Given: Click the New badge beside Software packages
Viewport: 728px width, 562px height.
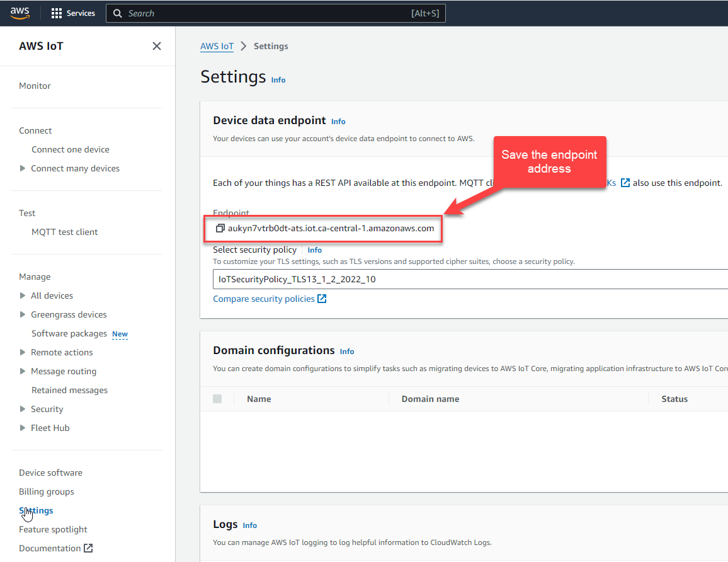Looking at the screenshot, I should pyautogui.click(x=120, y=334).
